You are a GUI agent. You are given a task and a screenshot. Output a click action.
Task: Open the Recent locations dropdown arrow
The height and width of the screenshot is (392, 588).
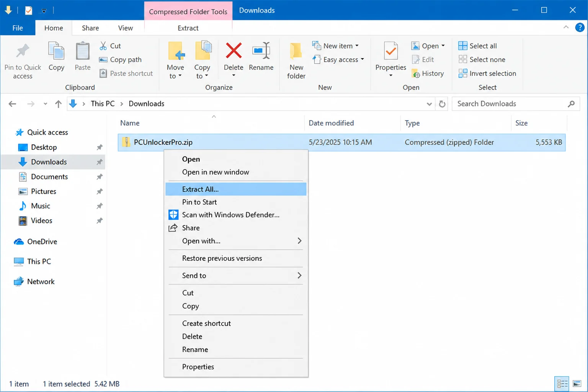click(45, 104)
